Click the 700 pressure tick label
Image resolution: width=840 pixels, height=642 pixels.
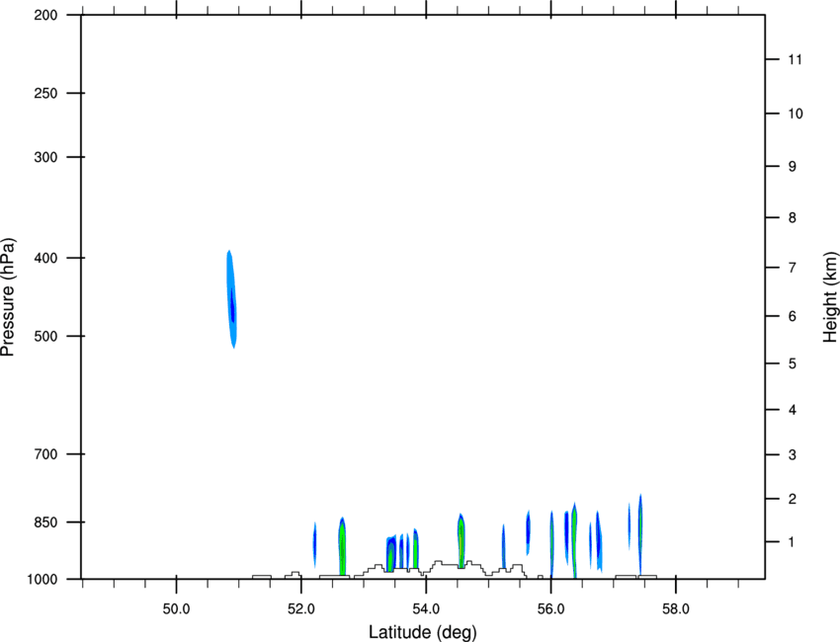tap(45, 454)
